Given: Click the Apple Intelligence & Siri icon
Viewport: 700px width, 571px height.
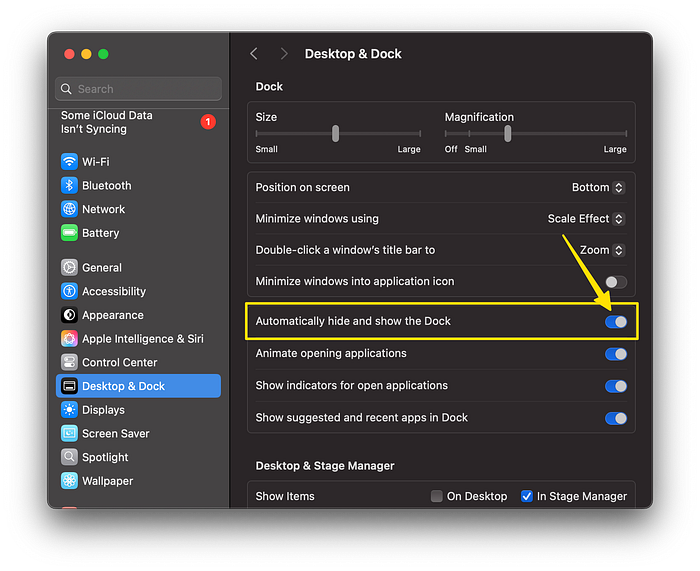Looking at the screenshot, I should [x=69, y=338].
